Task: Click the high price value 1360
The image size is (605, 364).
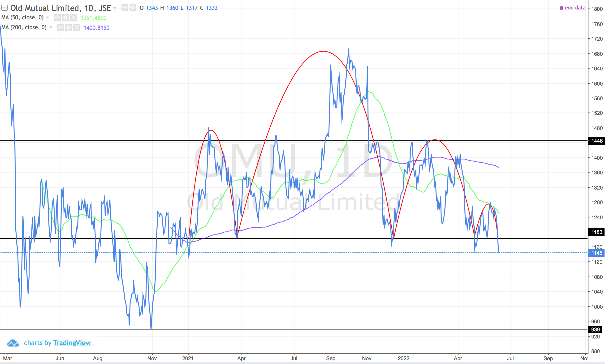Action: 173,8
